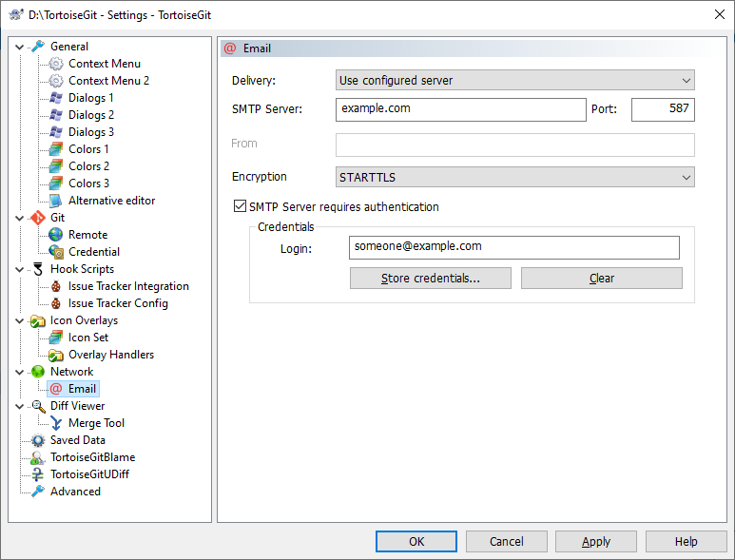
Task: Collapse the Git tree node
Action: [x=20, y=218]
